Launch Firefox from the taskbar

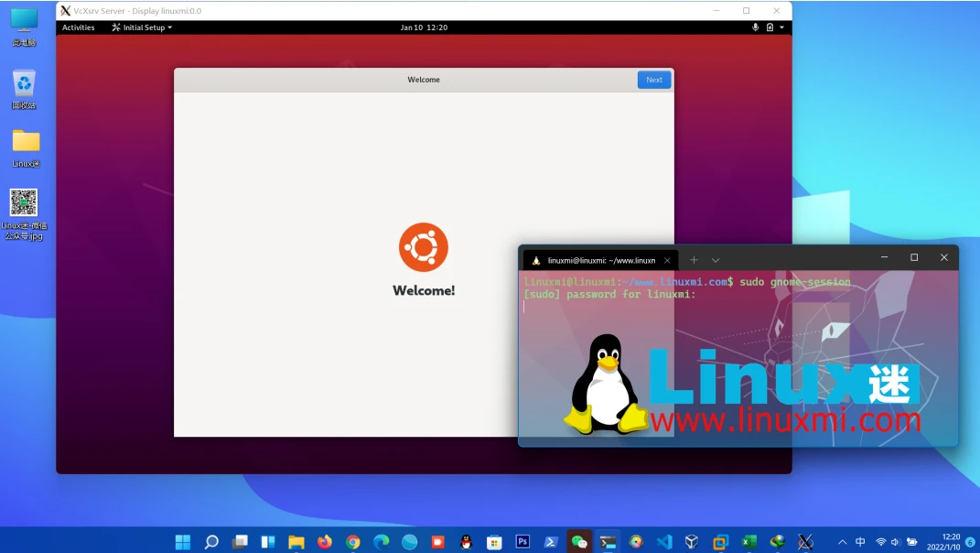(x=324, y=542)
